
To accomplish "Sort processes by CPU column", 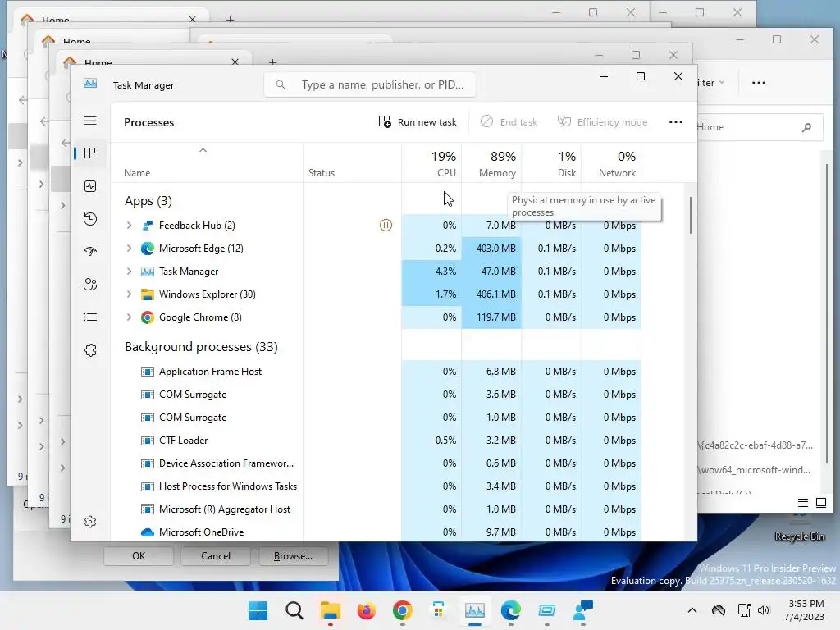I will click(431, 163).
